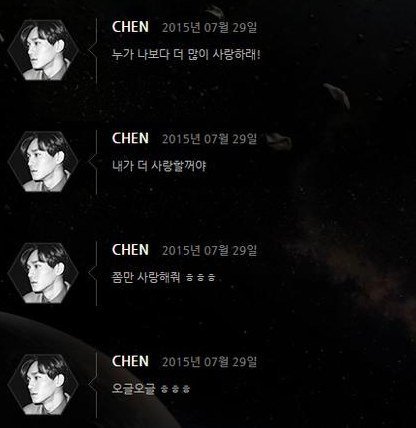Click the date label above '쫌만 사랑해줘' comment
Image resolution: width=416 pixels, height=428 pixels.
click(209, 251)
